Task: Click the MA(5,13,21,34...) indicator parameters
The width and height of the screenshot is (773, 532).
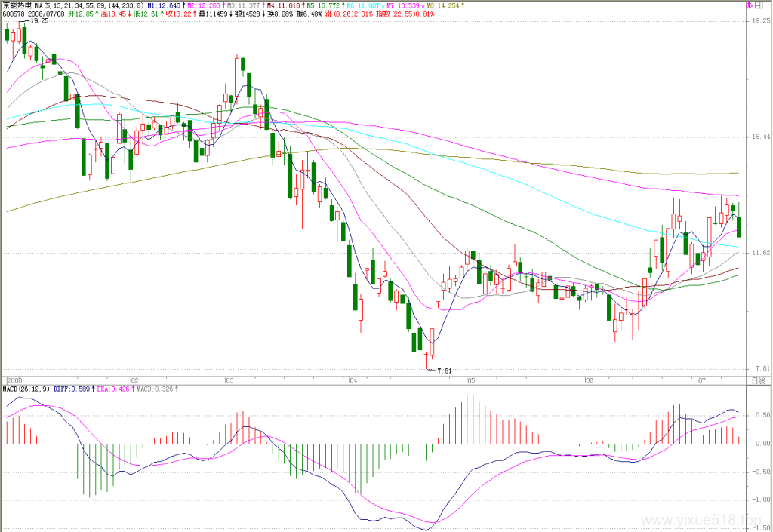Action: click(89, 5)
